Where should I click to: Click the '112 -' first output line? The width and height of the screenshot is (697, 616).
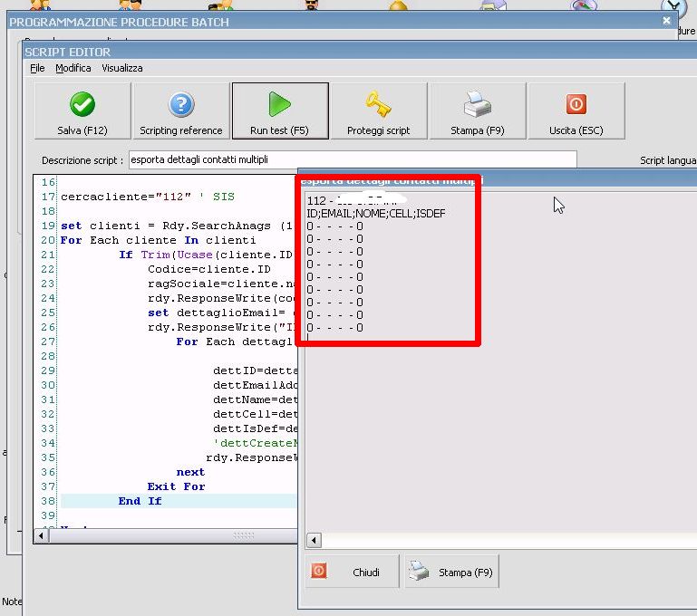click(x=355, y=200)
